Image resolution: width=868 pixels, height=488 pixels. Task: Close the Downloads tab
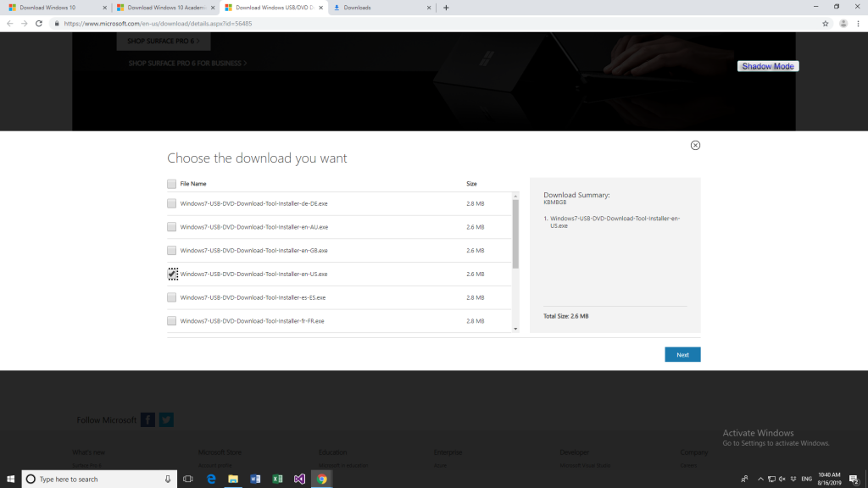[429, 8]
